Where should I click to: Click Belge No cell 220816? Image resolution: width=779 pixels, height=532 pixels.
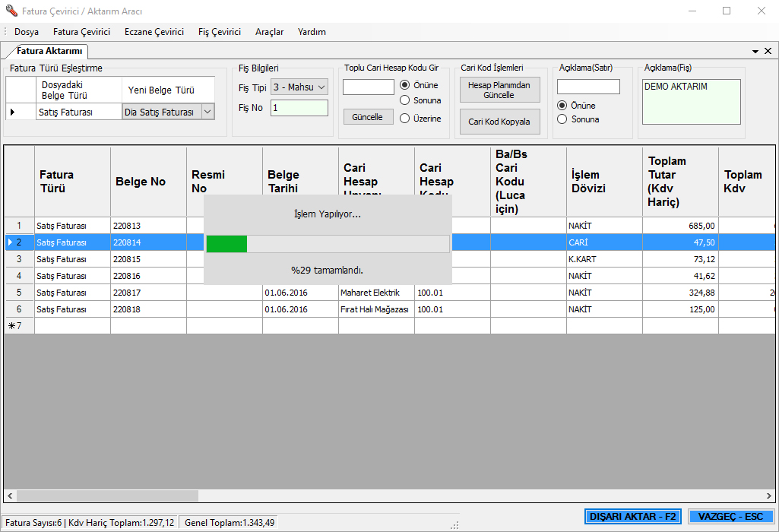coord(148,276)
